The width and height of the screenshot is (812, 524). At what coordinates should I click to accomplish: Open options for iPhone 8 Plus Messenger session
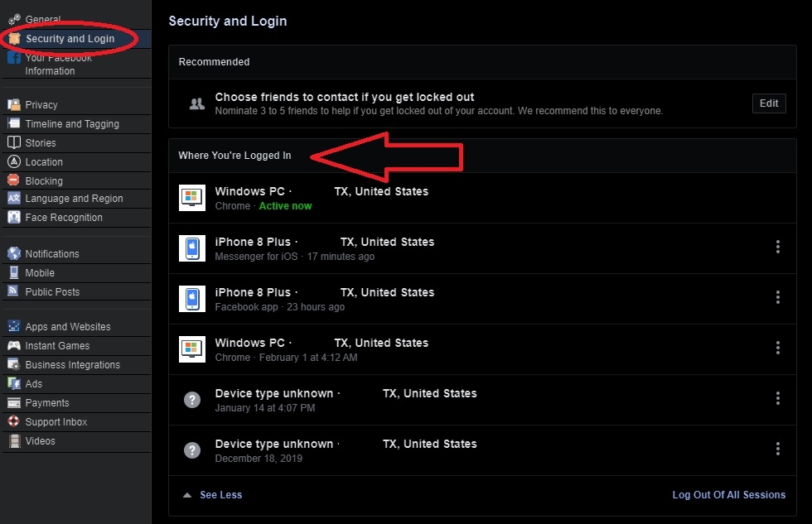[778, 247]
